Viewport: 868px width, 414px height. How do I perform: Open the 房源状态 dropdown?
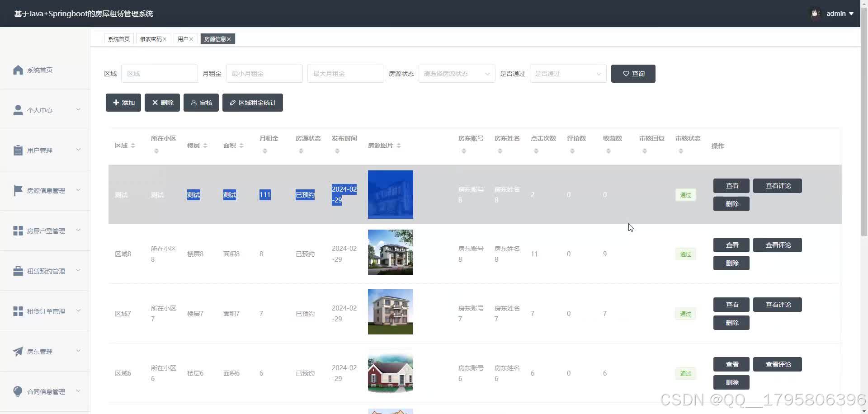click(x=457, y=74)
